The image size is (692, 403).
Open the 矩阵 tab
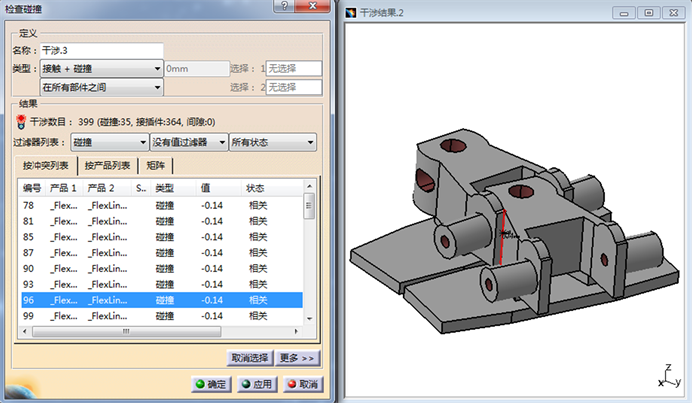click(x=156, y=165)
